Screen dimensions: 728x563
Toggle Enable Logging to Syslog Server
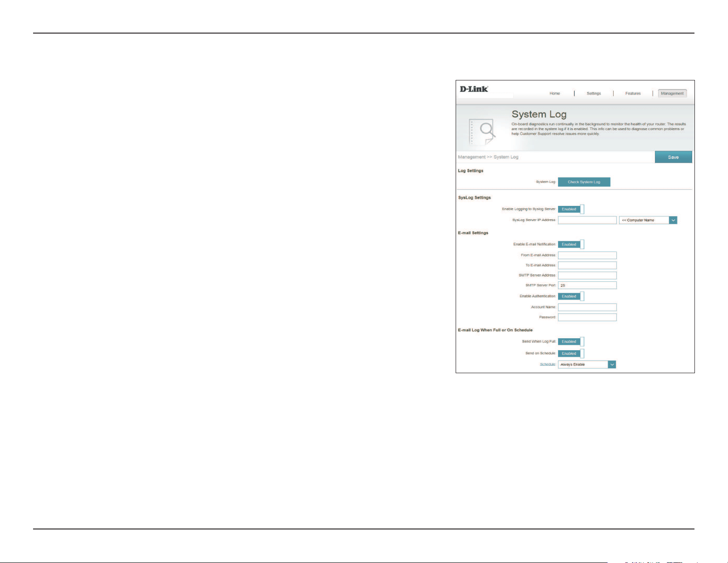click(571, 209)
